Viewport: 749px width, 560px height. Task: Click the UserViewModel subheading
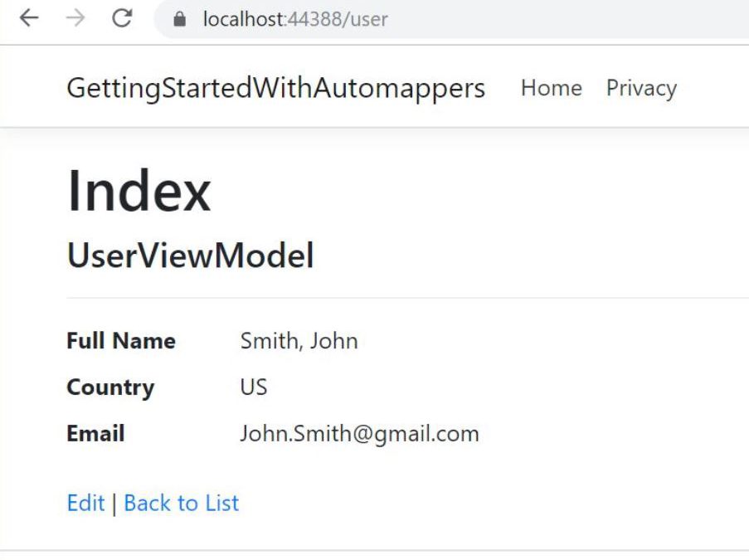[190, 256]
